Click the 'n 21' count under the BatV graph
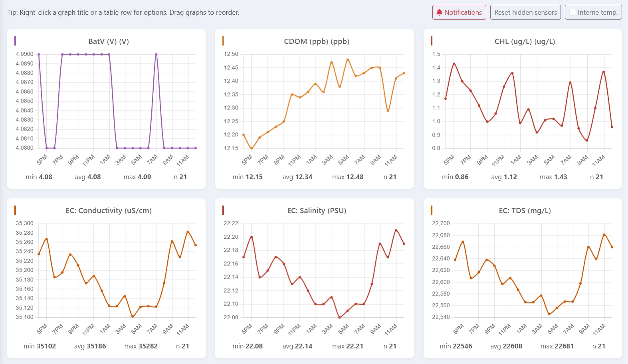 point(180,177)
